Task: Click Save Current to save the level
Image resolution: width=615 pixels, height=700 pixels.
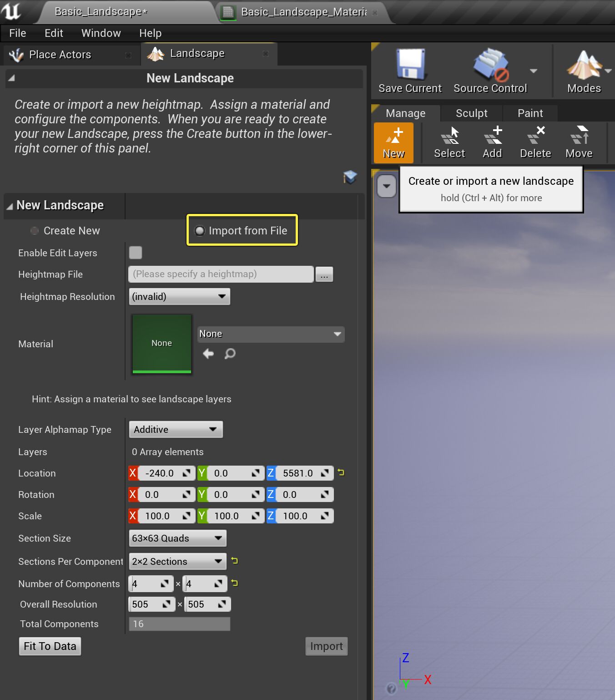Action: pyautogui.click(x=409, y=71)
